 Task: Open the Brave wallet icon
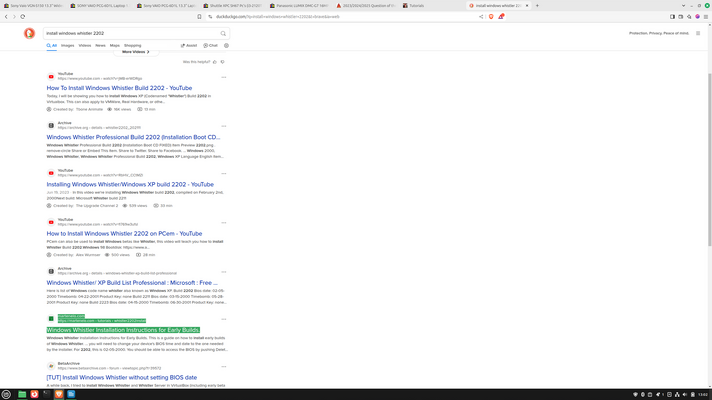681,17
